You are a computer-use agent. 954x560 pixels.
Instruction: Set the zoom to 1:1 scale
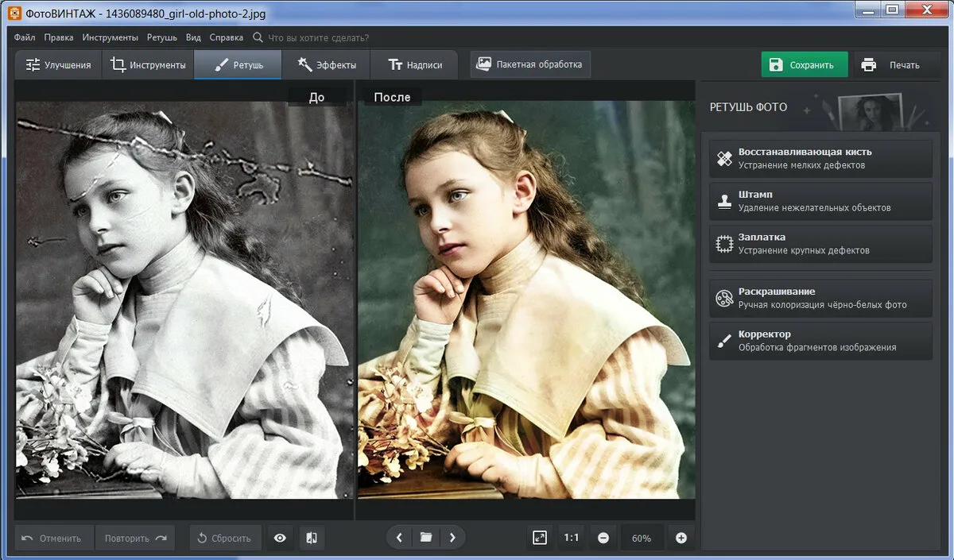(x=571, y=538)
